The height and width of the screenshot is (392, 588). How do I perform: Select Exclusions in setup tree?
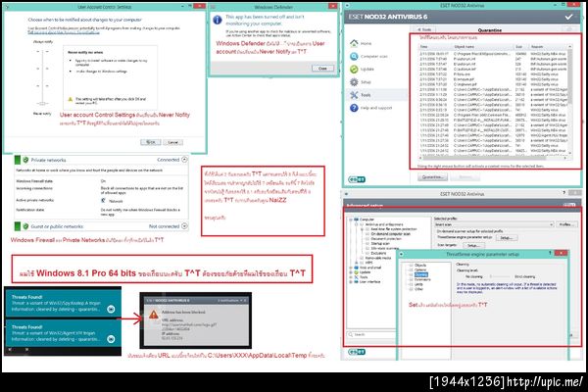pyautogui.click(x=376, y=253)
